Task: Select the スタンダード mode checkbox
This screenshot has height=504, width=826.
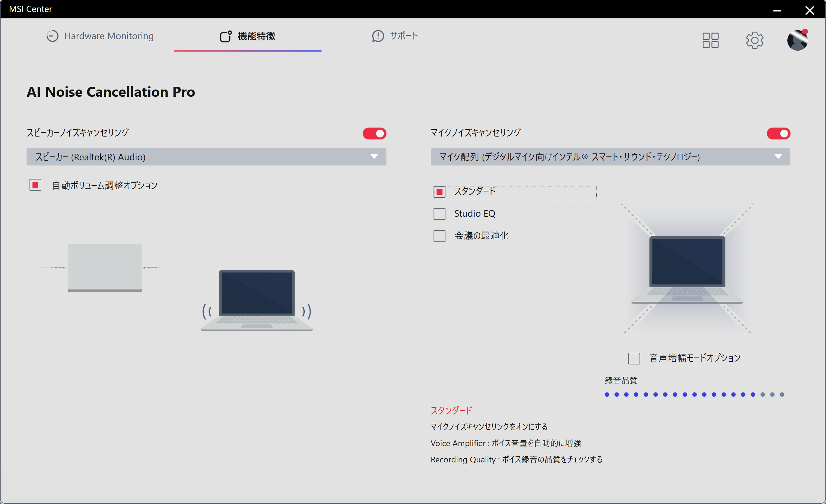Action: [x=440, y=192]
